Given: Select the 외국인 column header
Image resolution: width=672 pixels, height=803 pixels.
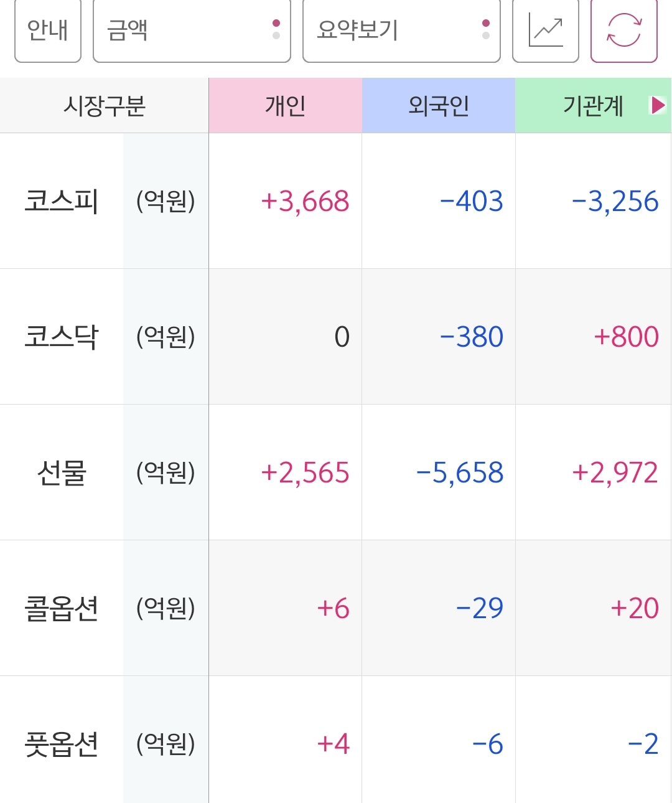Looking at the screenshot, I should point(439,105).
